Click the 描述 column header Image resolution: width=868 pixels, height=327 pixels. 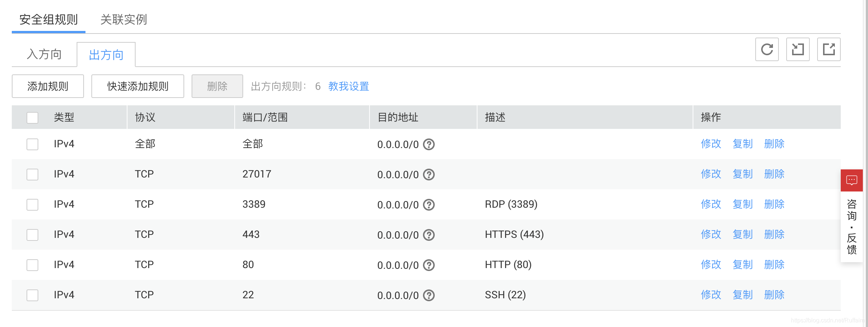click(x=495, y=117)
